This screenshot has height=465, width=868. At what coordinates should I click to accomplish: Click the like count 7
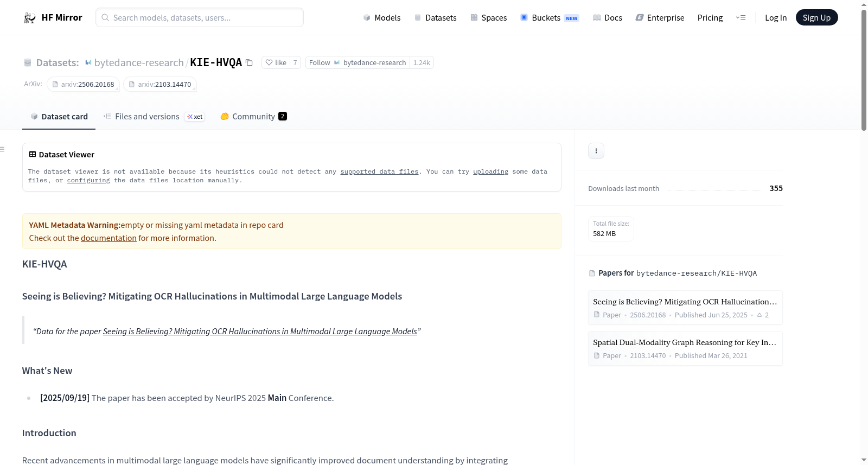pos(295,62)
